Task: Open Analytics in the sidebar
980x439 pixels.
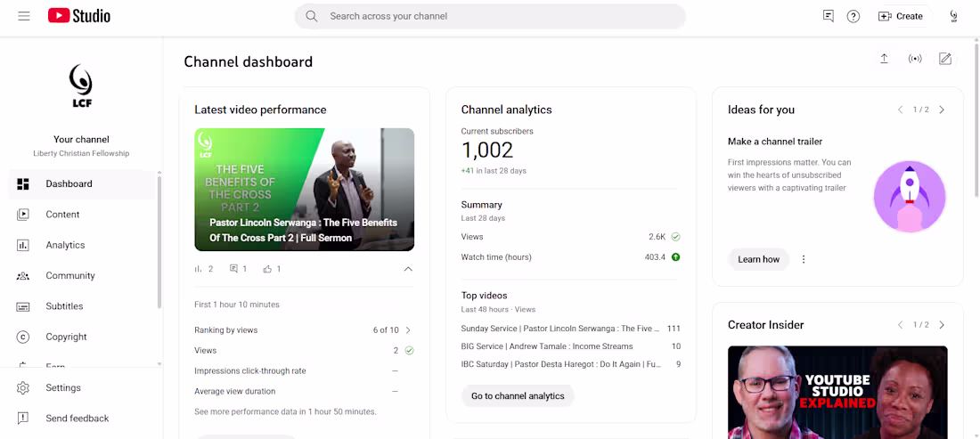Action: tap(65, 245)
